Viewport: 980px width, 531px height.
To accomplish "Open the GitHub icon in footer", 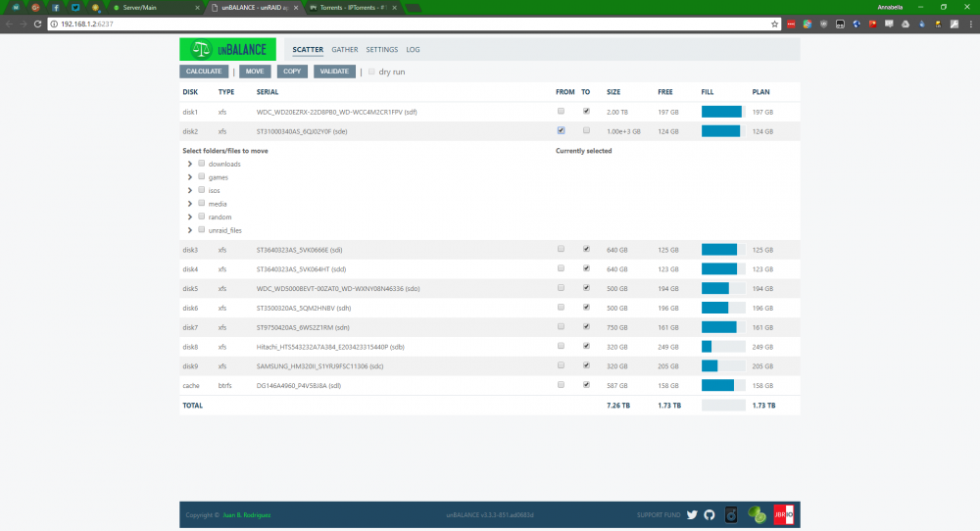I will 710,514.
